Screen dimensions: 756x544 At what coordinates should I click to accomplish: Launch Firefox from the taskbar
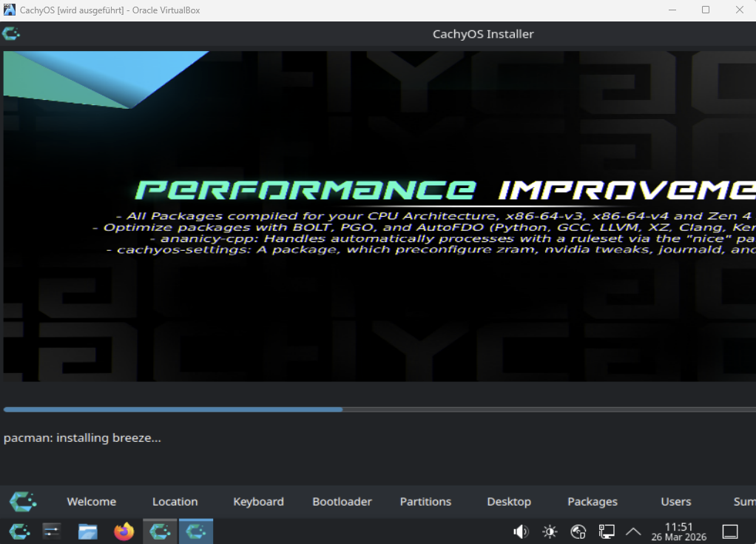124,531
